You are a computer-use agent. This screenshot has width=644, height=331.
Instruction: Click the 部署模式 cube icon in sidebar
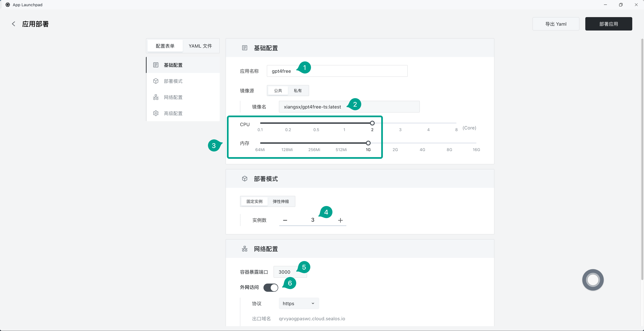[156, 81]
